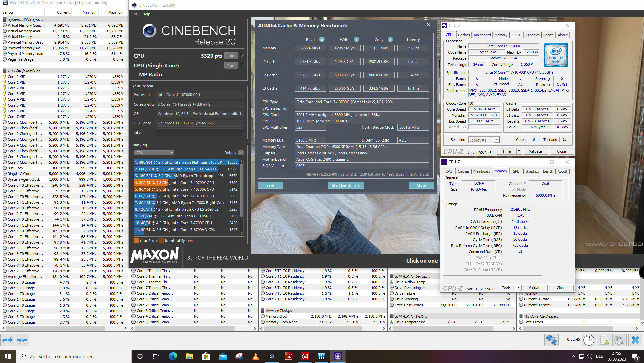Click the Cinebench sphere logo
644x363 pixels.
click(x=149, y=31)
